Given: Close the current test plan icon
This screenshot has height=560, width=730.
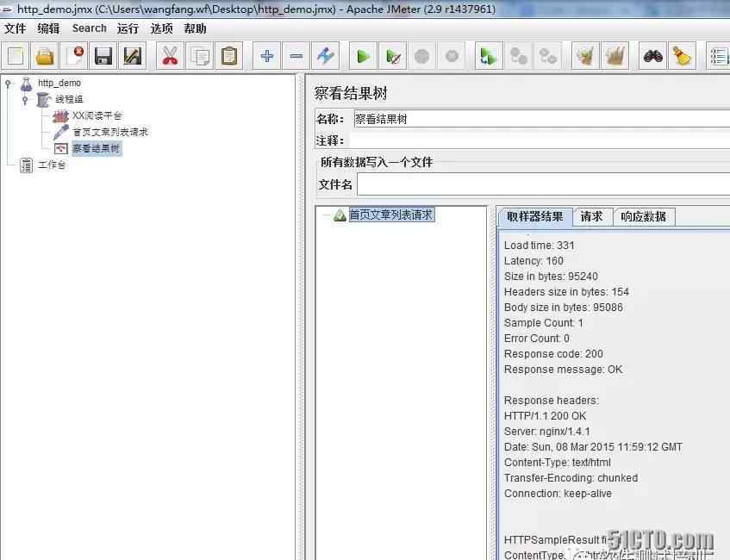Looking at the screenshot, I should [x=74, y=56].
